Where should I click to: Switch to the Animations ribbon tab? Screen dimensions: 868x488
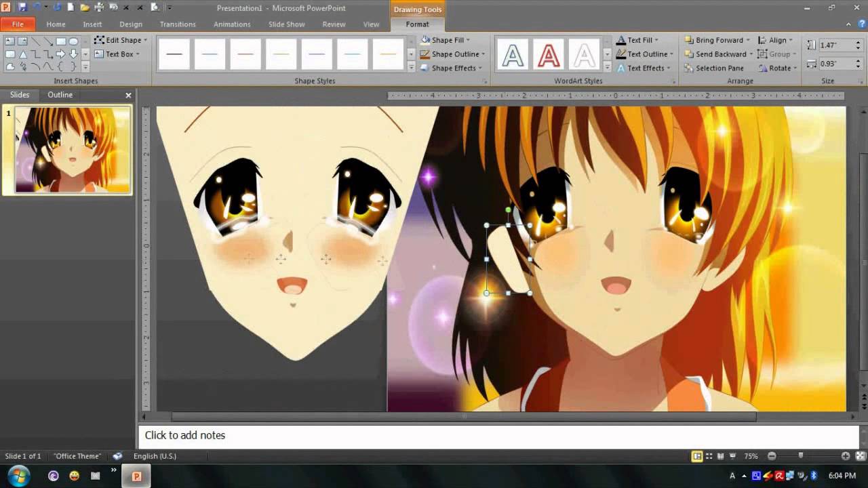232,24
